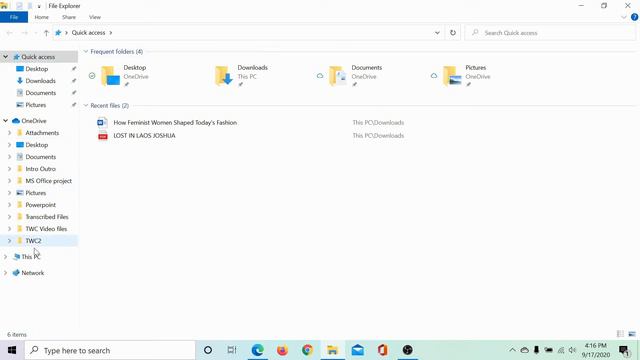This screenshot has width=640, height=360.
Task: Open the network icon in system tray
Action: point(561,350)
